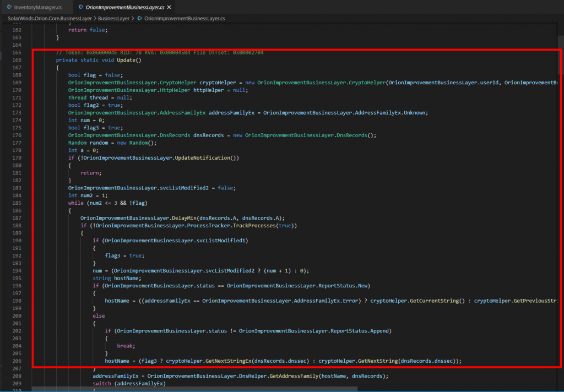564x392 pixels.
Task: Click addressFamilyEx variable on line 173
Action: 232,113
